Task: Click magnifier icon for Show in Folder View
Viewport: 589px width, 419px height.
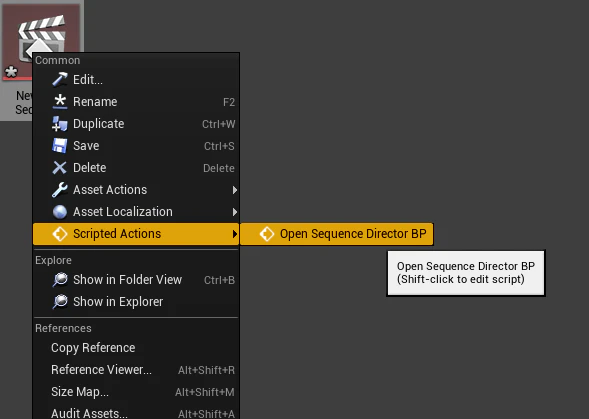Action: tap(60, 280)
